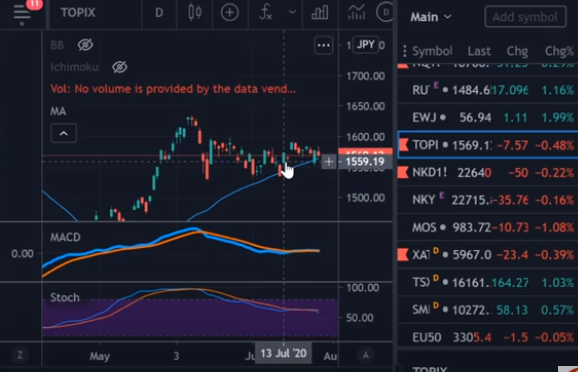Screen dimensions: 578x372
Task: Select the NKY row in watchlist
Action: click(x=488, y=200)
